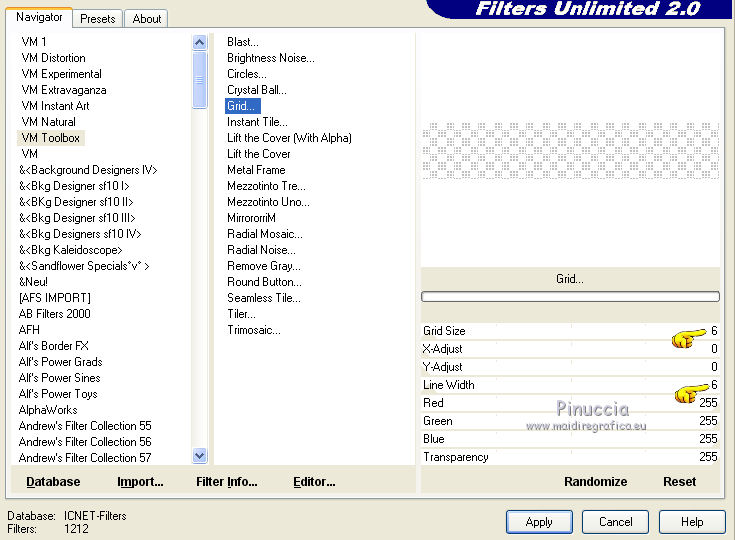This screenshot has width=735, height=540.
Task: Select Andrew's Filter Collection 56
Action: point(85,442)
